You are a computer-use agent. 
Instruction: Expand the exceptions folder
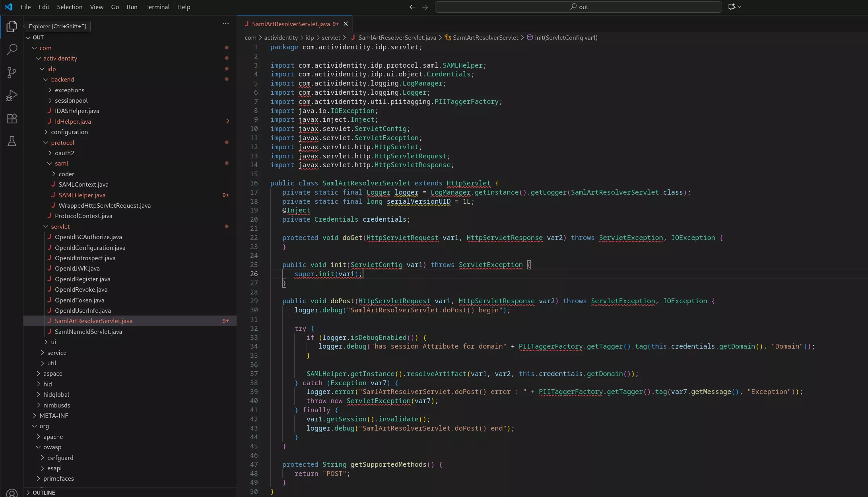tap(70, 90)
